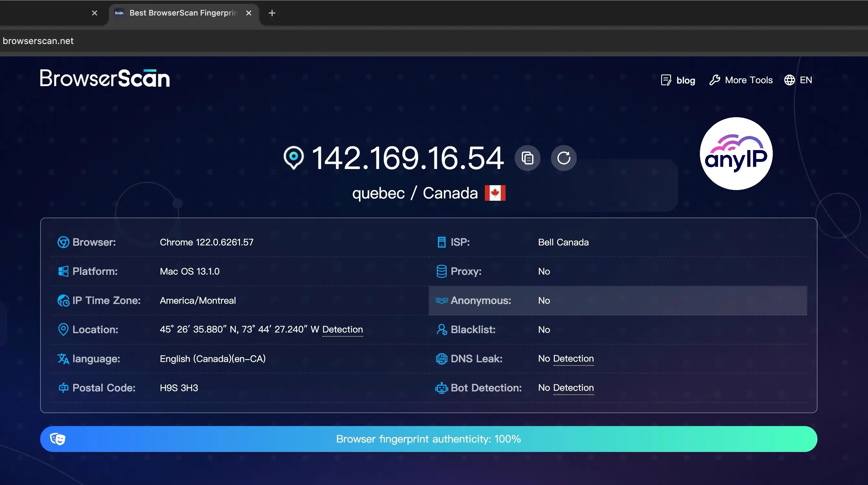Click the Proxy row No value
Screen dimensions: 868x485
pos(544,271)
